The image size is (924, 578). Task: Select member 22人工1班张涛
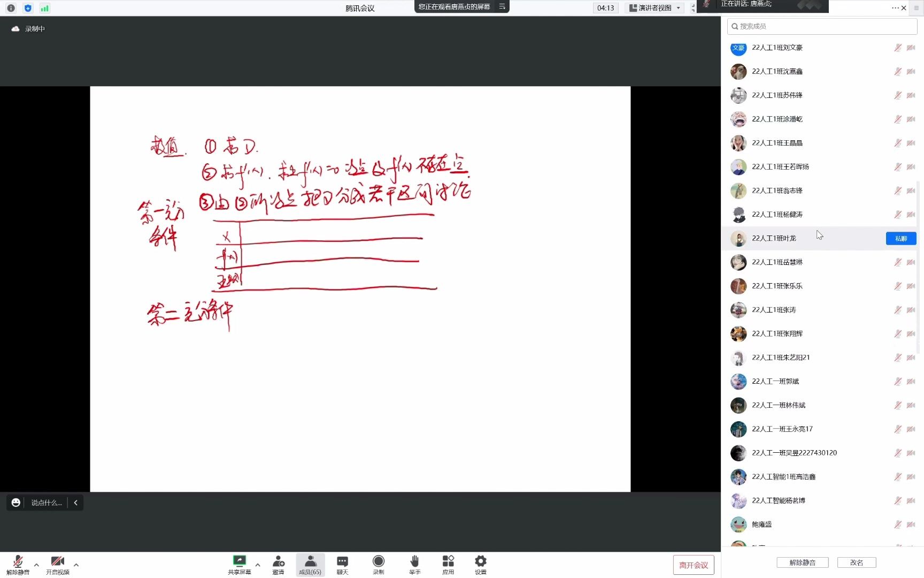822,310
